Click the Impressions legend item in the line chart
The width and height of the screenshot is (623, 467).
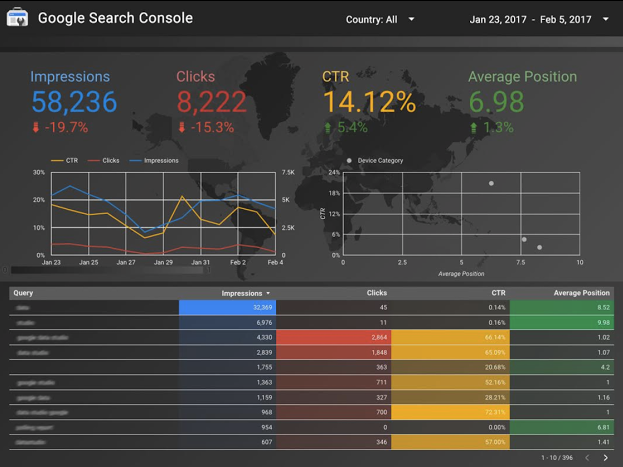coord(154,161)
